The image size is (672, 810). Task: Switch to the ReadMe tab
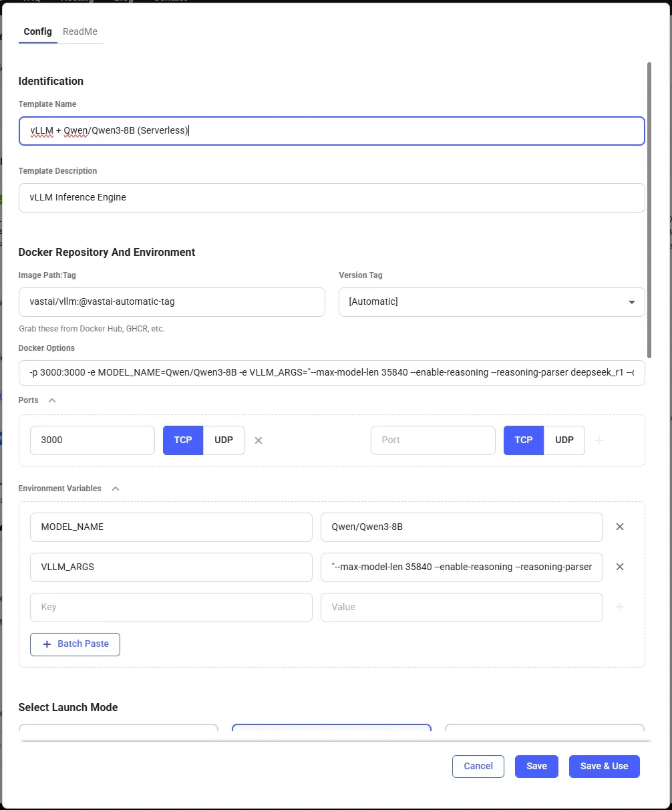pos(80,31)
